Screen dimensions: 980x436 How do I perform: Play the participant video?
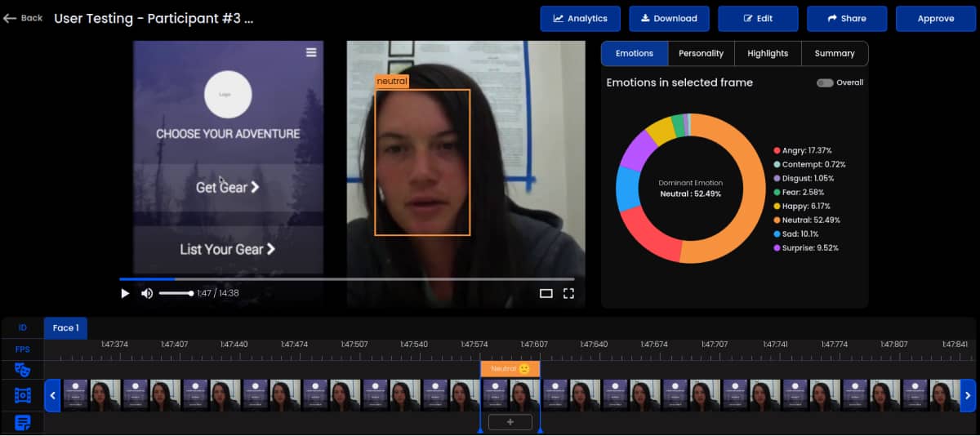tap(125, 294)
